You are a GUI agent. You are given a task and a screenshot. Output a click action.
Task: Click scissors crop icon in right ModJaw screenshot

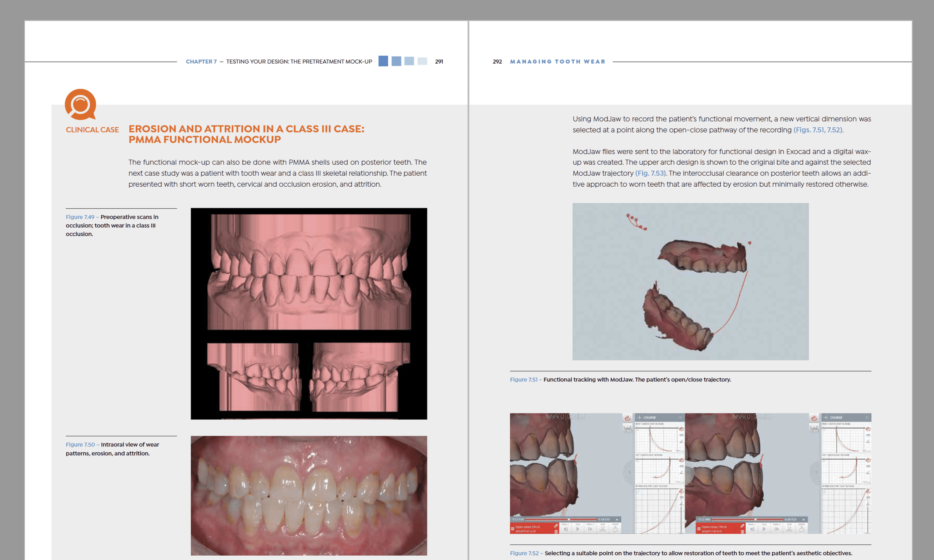coord(789,529)
